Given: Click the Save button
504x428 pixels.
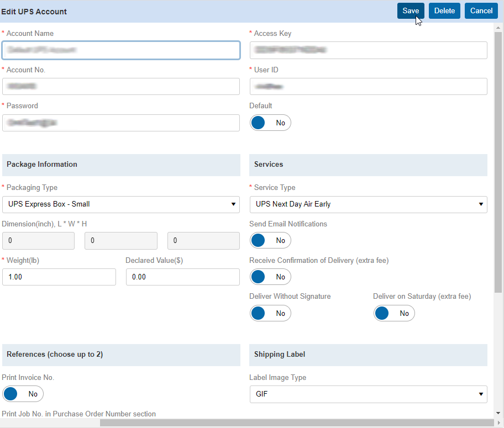Looking at the screenshot, I should coord(411,11).
